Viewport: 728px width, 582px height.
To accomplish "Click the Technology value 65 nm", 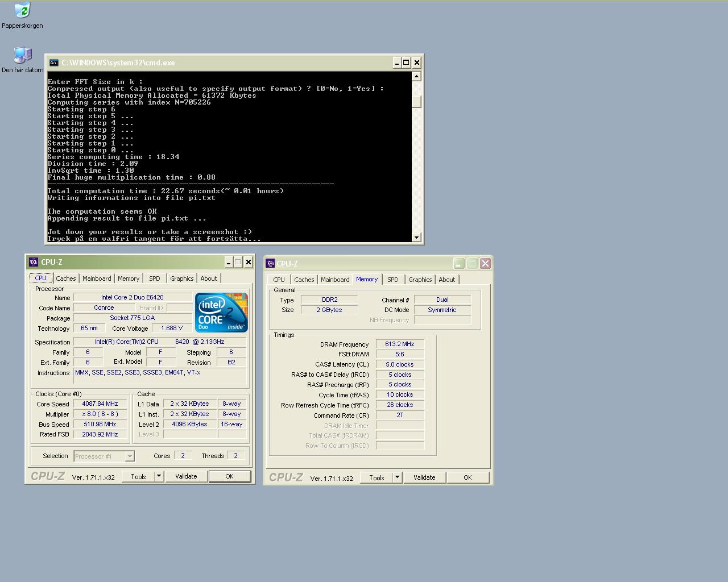I will [89, 328].
